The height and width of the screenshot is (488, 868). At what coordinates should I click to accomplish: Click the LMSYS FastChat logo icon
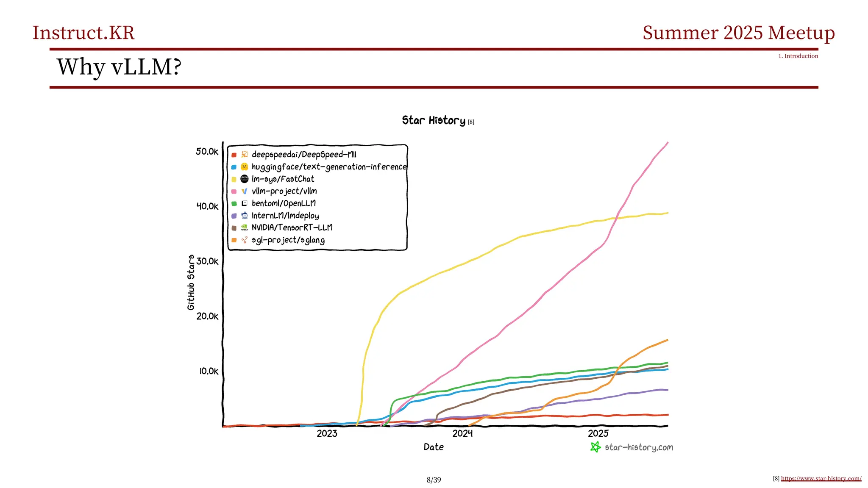[x=245, y=179]
